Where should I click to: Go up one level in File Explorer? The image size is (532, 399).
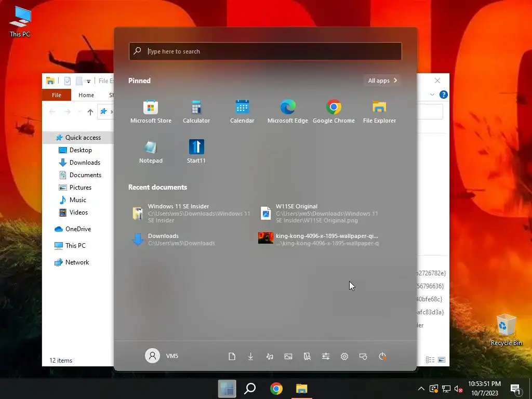pyautogui.click(x=90, y=112)
